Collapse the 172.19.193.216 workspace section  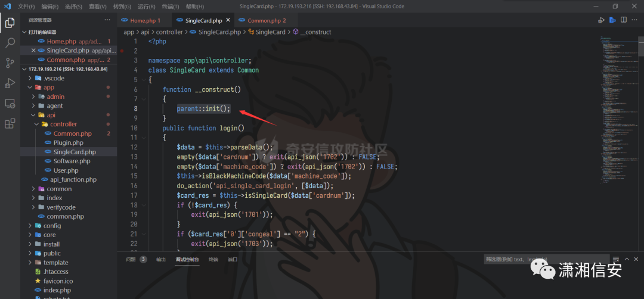pos(24,69)
